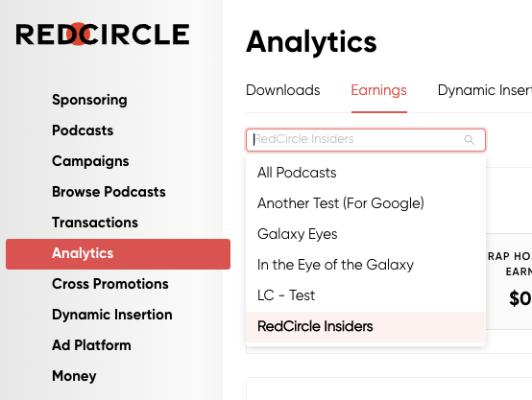Switch to the Downloads tab
Image resolution: width=532 pixels, height=400 pixels.
(283, 90)
